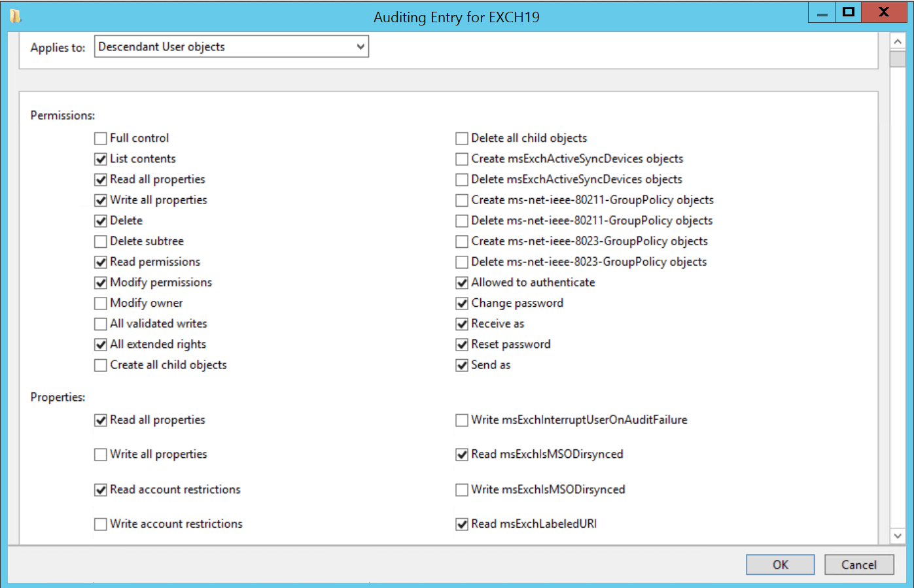Enable Create all child objects

[x=100, y=365]
